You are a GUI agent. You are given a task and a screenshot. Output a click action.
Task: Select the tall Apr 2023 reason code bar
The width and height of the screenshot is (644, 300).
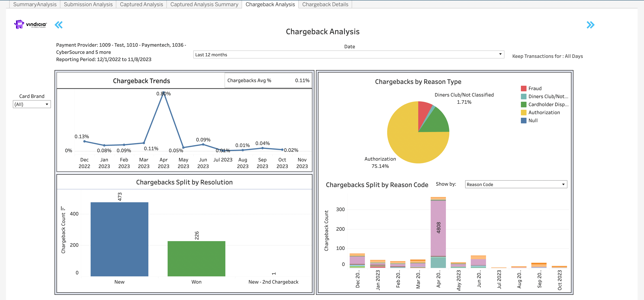[x=438, y=232]
